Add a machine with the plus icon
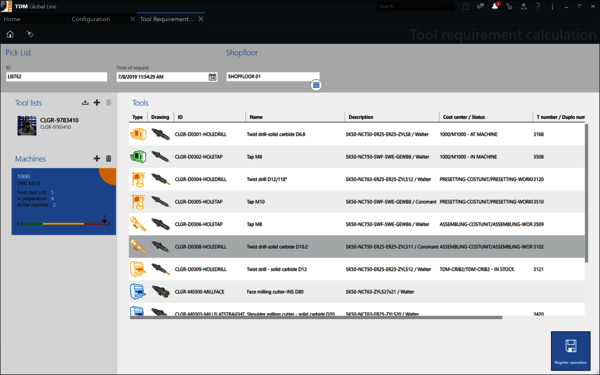The width and height of the screenshot is (600, 375). 97,158
